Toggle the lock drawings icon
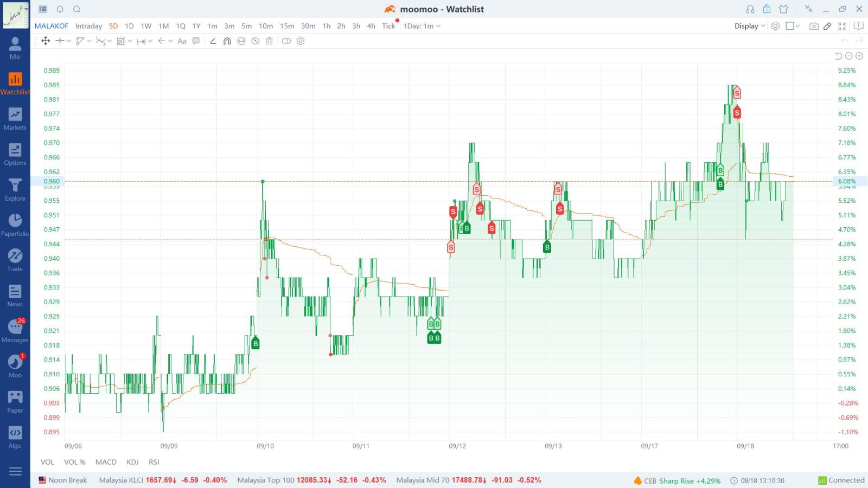The height and width of the screenshot is (488, 868). tap(241, 41)
